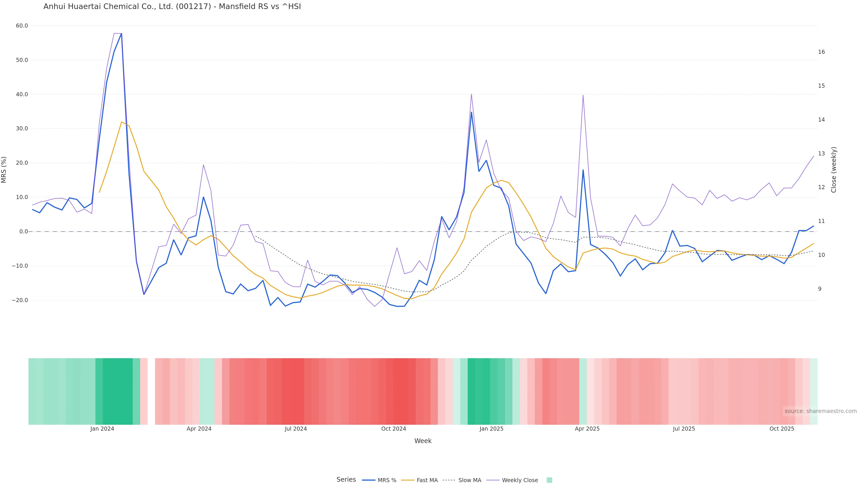This screenshot has width=868, height=488.
Task: Click the chart title text
Action: [x=172, y=6]
